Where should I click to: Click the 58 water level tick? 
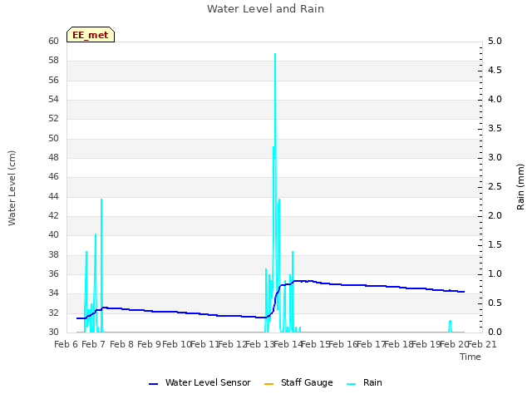click(53, 61)
